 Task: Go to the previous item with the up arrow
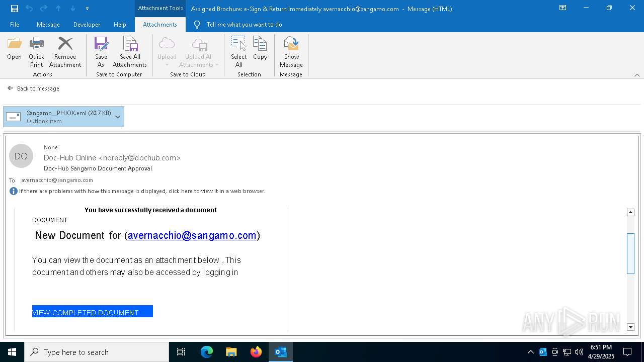[x=58, y=9]
